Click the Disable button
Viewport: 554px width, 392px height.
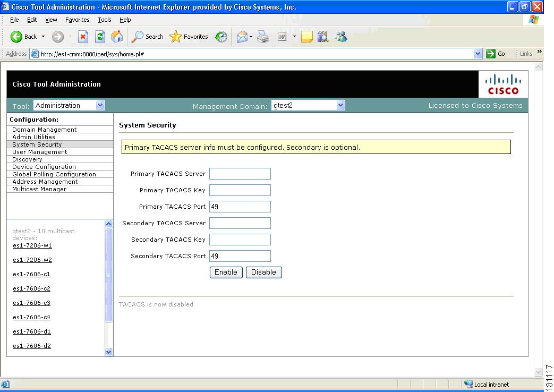click(x=263, y=272)
